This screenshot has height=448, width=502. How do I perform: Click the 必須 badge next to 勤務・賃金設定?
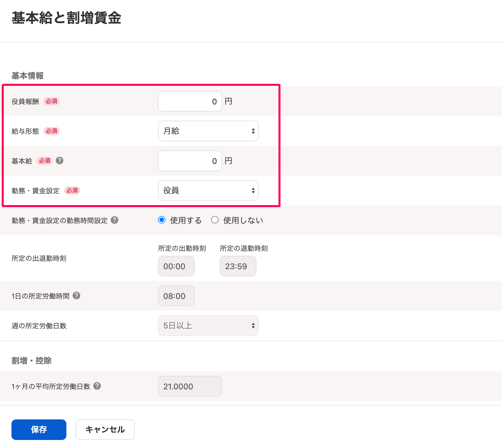click(72, 191)
